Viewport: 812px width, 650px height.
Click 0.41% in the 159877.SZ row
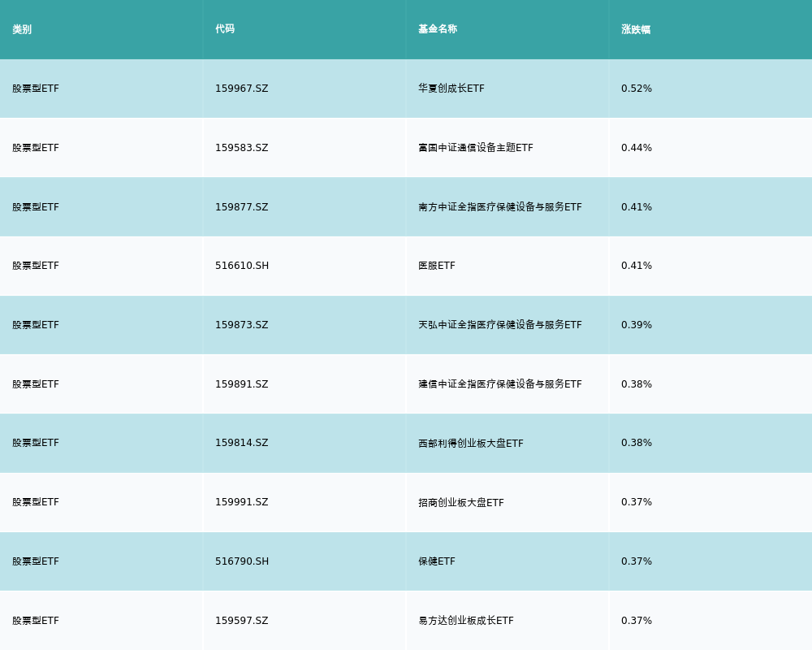(637, 207)
